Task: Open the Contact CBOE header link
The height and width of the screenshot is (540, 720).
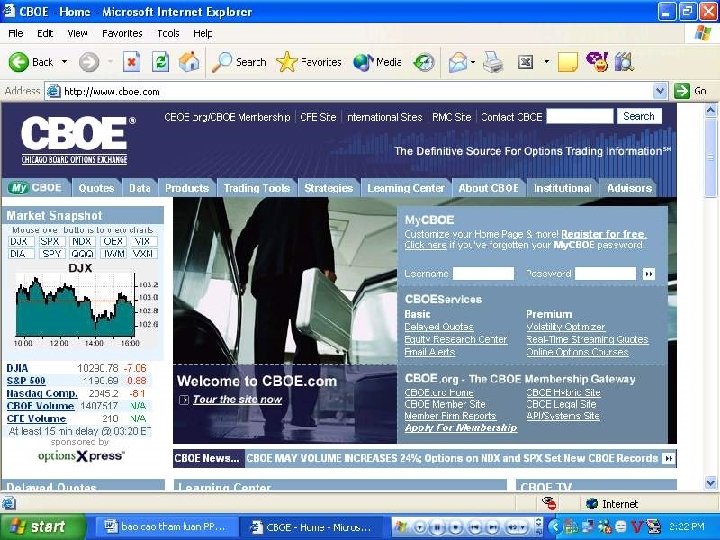Action: [512, 117]
